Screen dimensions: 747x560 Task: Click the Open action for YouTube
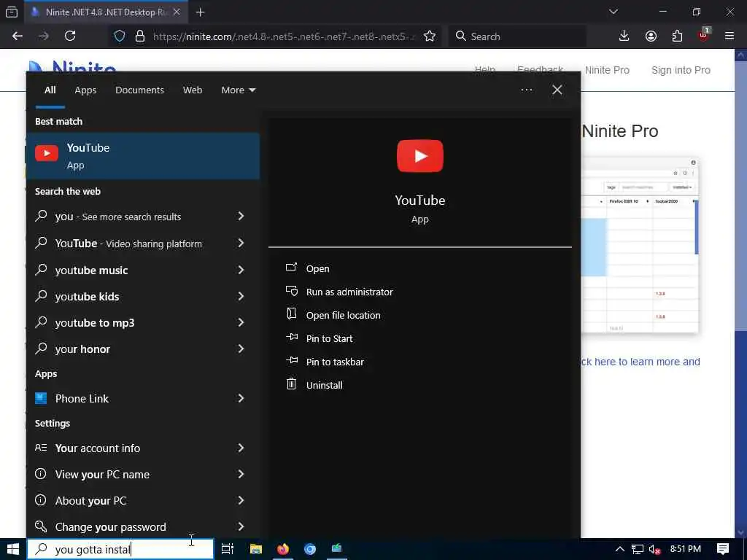click(x=317, y=268)
